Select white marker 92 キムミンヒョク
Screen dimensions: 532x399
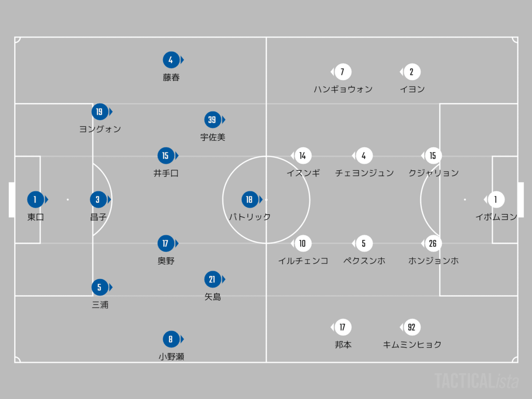coord(412,328)
